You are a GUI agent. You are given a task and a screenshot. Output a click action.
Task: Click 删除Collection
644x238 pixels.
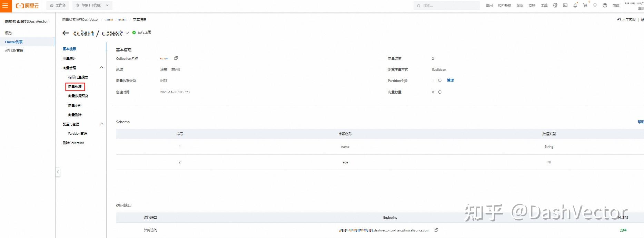[x=73, y=143]
